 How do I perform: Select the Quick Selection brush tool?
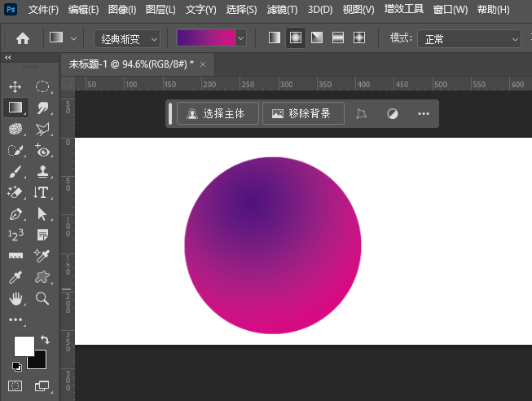[x=15, y=150]
